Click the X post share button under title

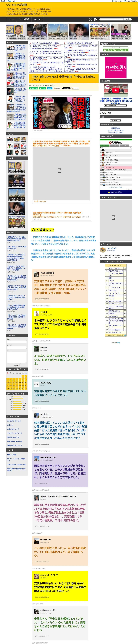pyautogui.click(x=66, y=88)
